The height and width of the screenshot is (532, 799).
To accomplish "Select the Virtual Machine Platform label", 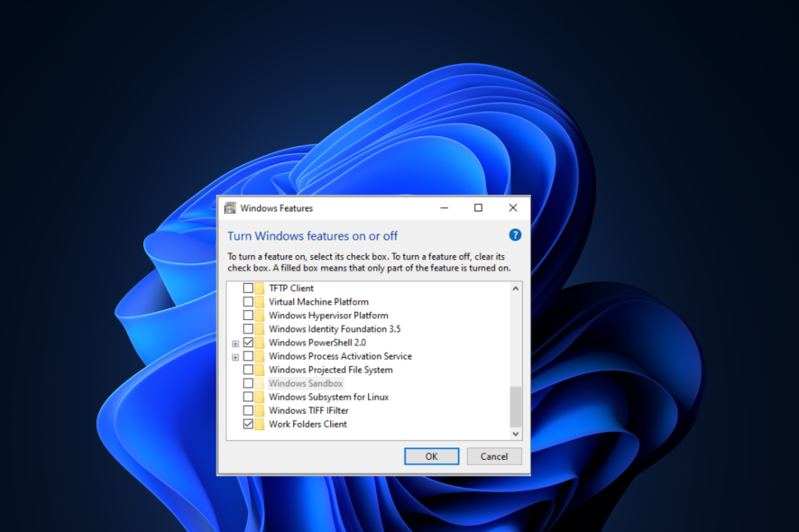I will tap(318, 302).
